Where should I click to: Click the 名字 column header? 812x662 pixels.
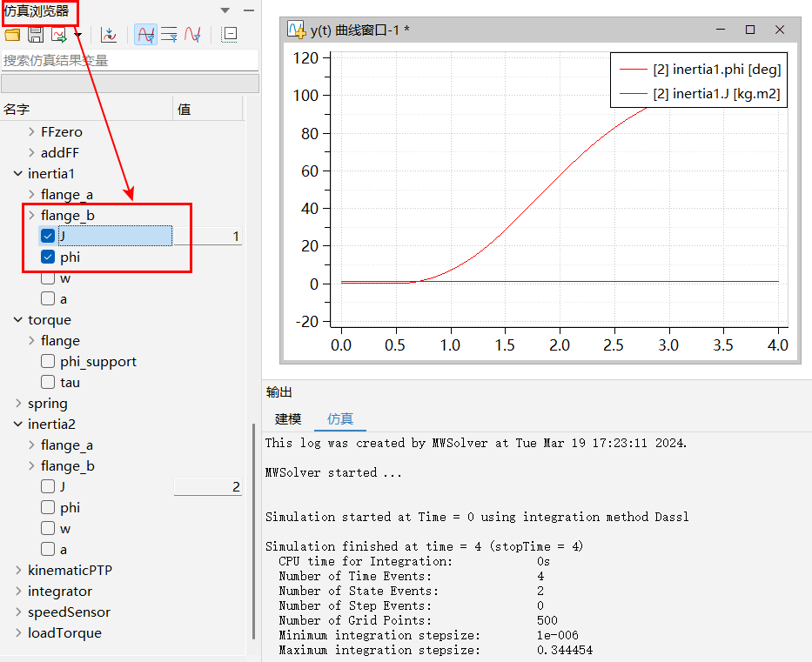[17, 109]
